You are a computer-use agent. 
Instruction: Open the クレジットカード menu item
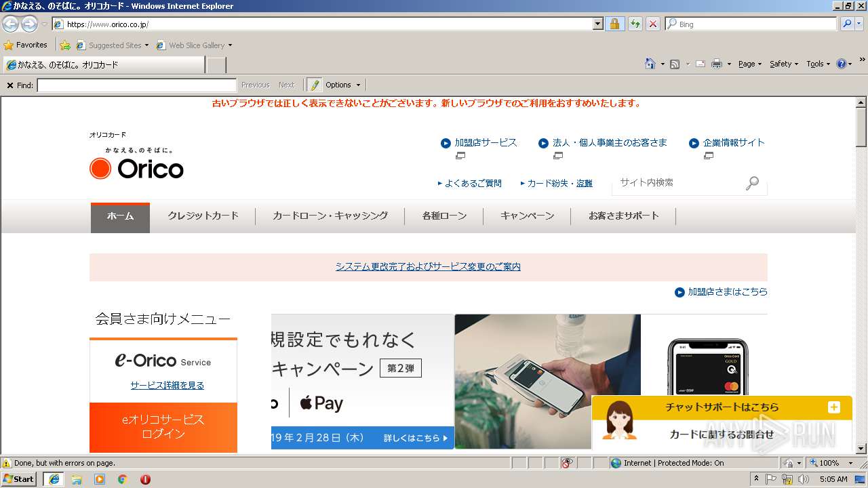tap(203, 216)
